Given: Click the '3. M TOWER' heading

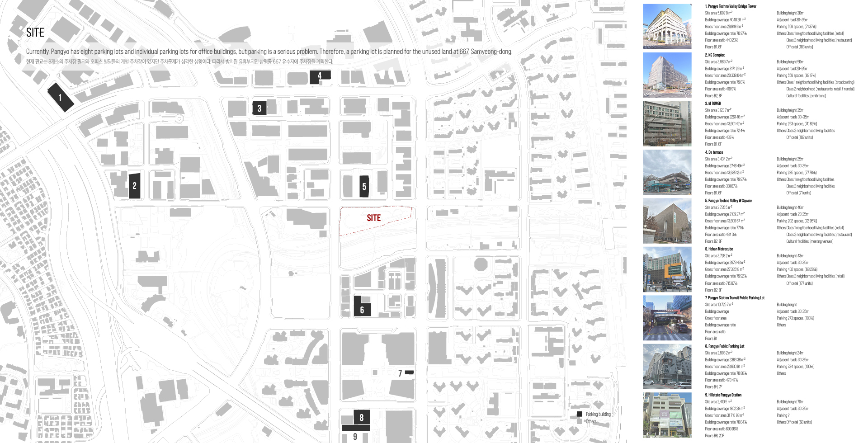Looking at the screenshot, I should (713, 104).
